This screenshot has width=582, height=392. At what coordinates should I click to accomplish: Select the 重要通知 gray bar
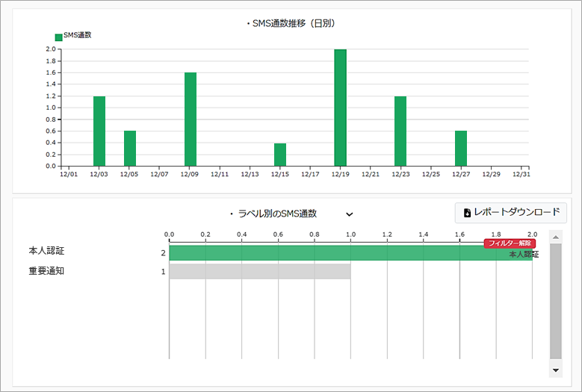(260, 271)
